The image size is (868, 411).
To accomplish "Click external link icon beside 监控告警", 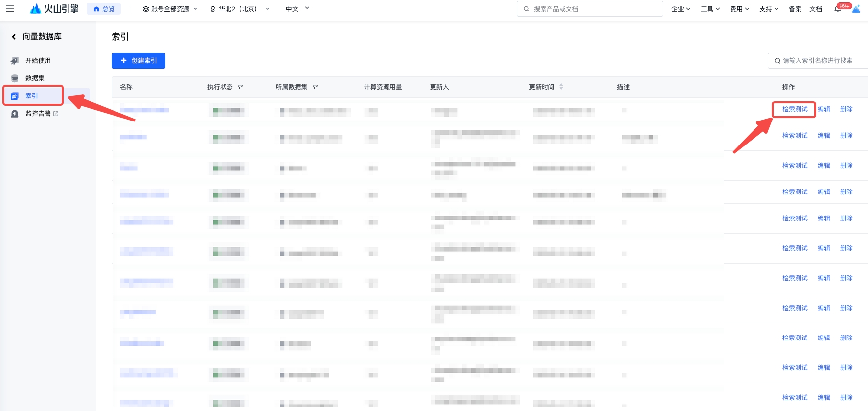I will coord(56,114).
